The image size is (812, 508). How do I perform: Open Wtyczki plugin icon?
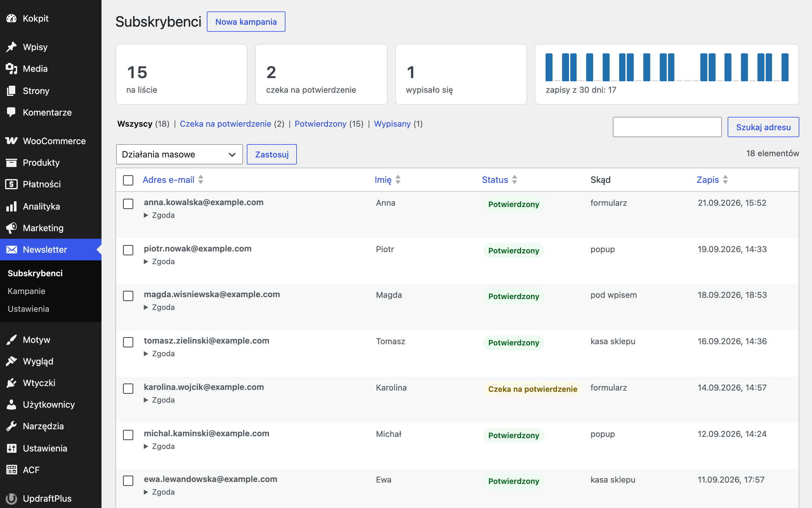(11, 383)
